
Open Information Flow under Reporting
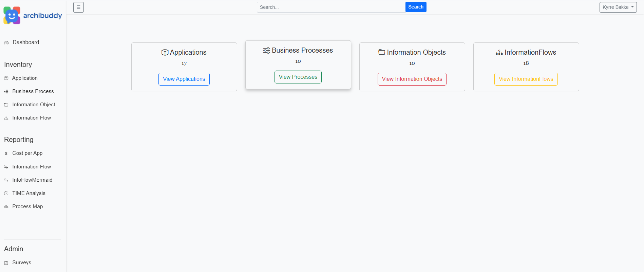pos(32,167)
